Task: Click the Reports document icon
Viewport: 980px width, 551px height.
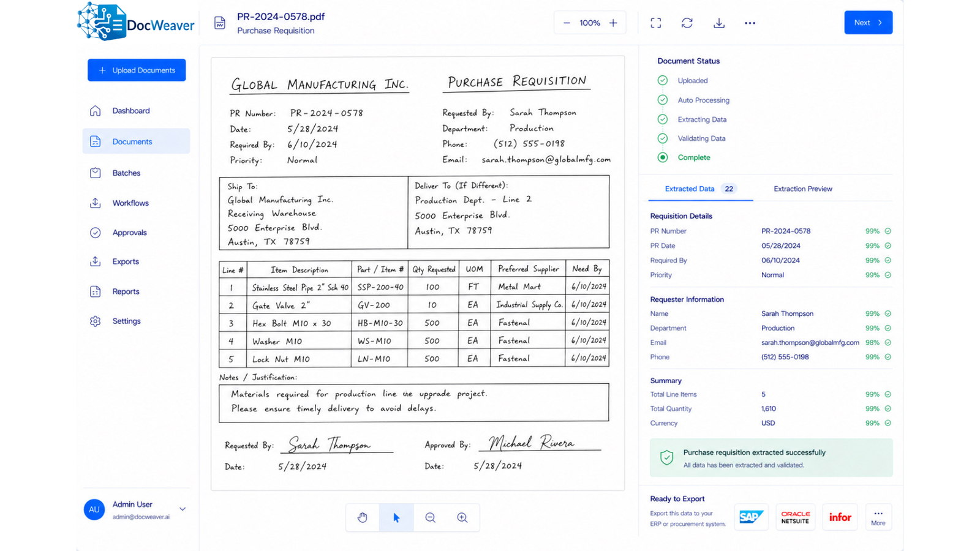Action: (95, 291)
